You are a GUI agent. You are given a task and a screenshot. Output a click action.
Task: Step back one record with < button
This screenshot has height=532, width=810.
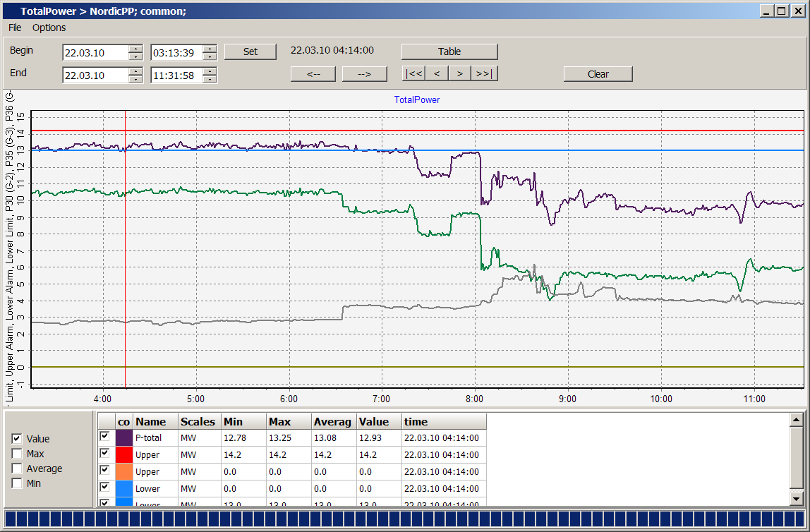437,74
